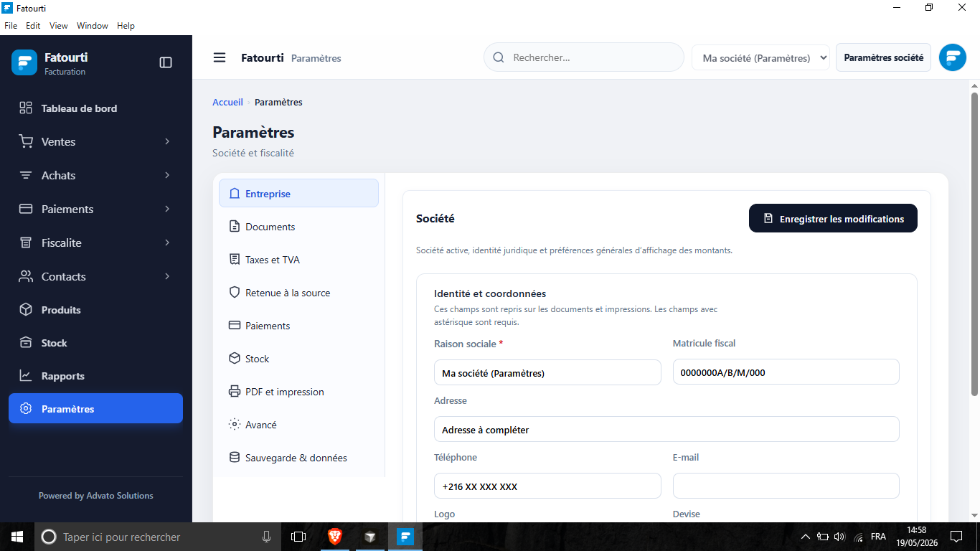Collapse the sidebar with the panel toggle icon

pyautogui.click(x=166, y=62)
